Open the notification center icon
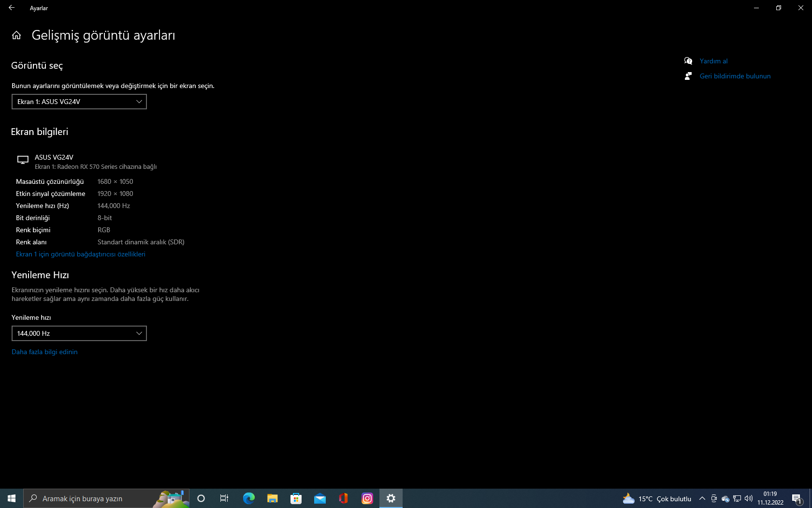Image resolution: width=812 pixels, height=508 pixels. tap(797, 498)
